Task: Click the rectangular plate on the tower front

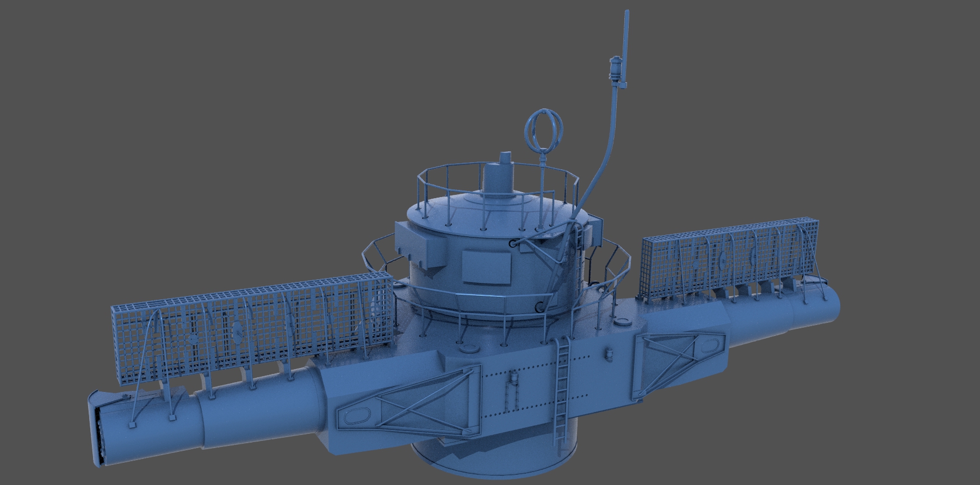Action: pos(487,267)
